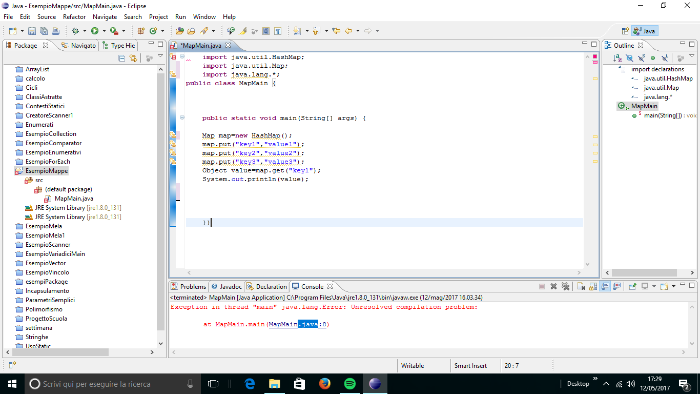Select the EsempioForEach project
The image size is (700, 394).
(43, 162)
